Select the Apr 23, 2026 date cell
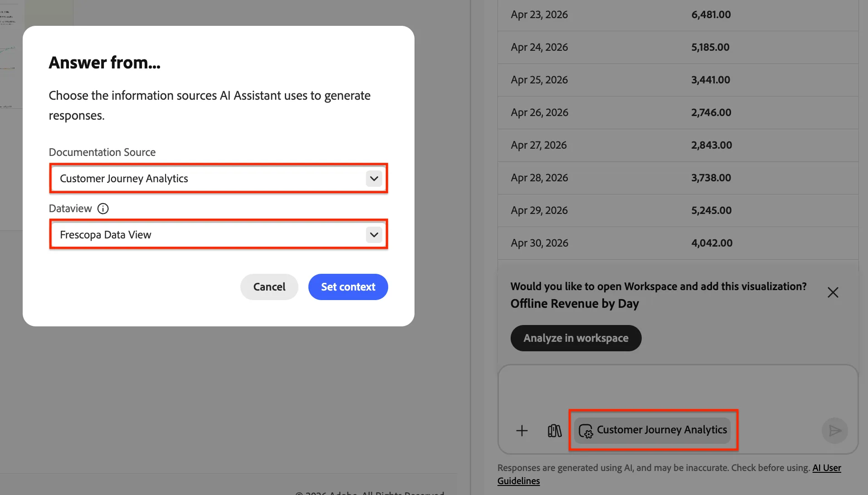Screen dimensions: 868x495 tap(540, 15)
